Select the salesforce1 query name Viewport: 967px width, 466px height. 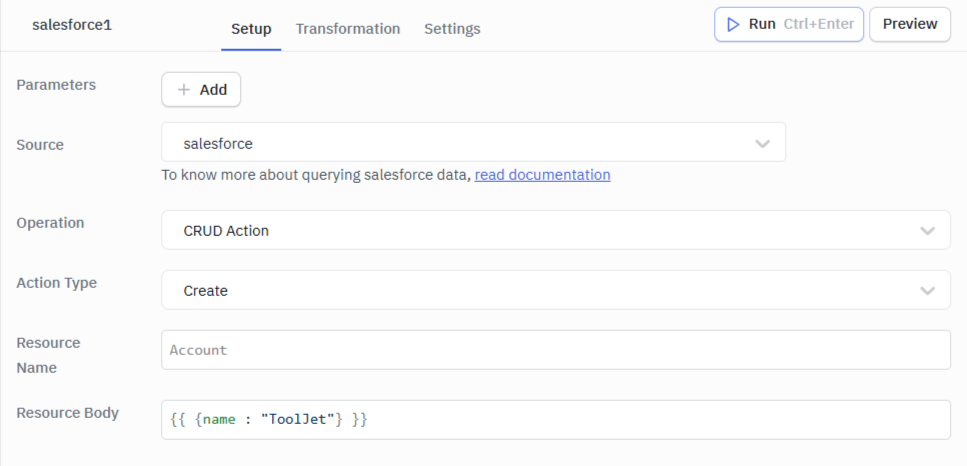click(x=72, y=25)
